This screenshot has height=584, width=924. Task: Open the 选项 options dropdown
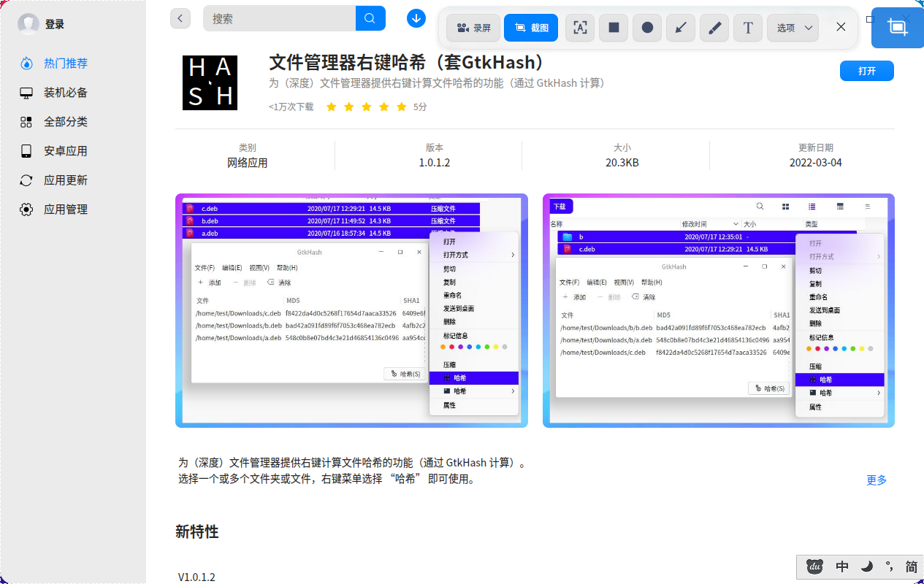click(793, 27)
